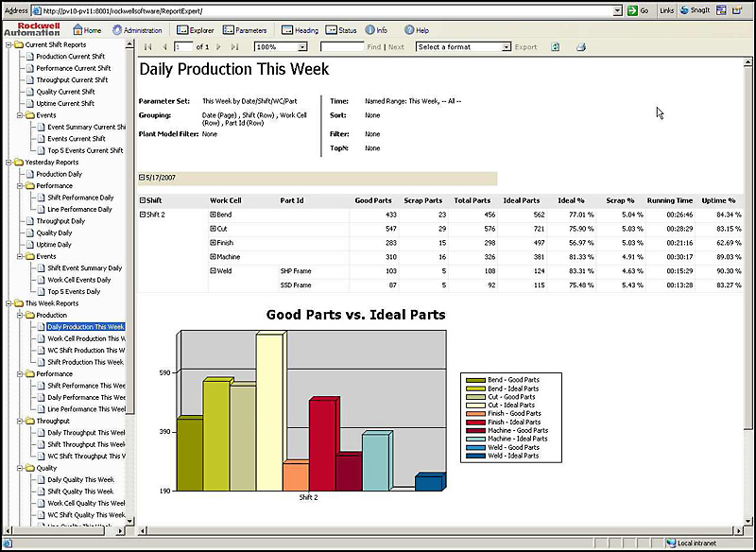
Task: Open the report Parameters
Action: coord(245,30)
